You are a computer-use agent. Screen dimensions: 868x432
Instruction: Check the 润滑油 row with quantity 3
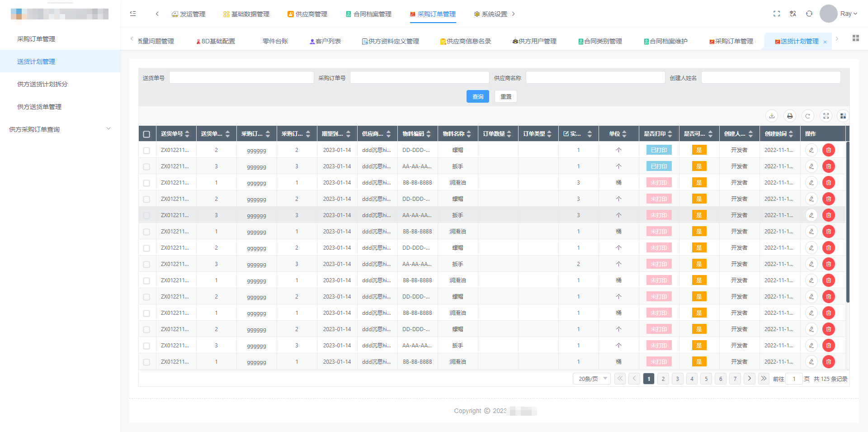click(x=146, y=183)
